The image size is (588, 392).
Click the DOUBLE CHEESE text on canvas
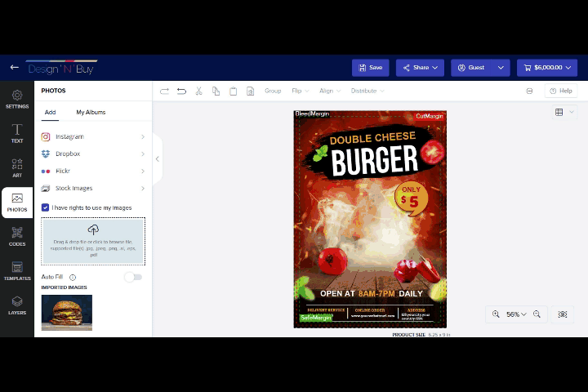(372, 138)
